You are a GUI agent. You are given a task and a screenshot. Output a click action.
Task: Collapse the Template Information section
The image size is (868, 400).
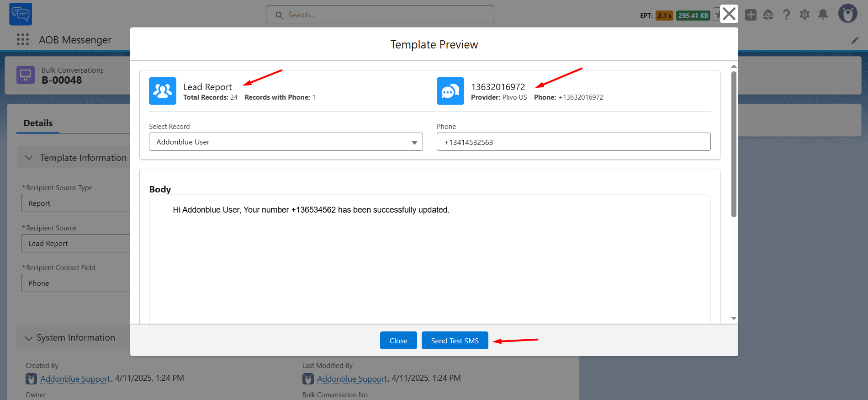pyautogui.click(x=29, y=158)
